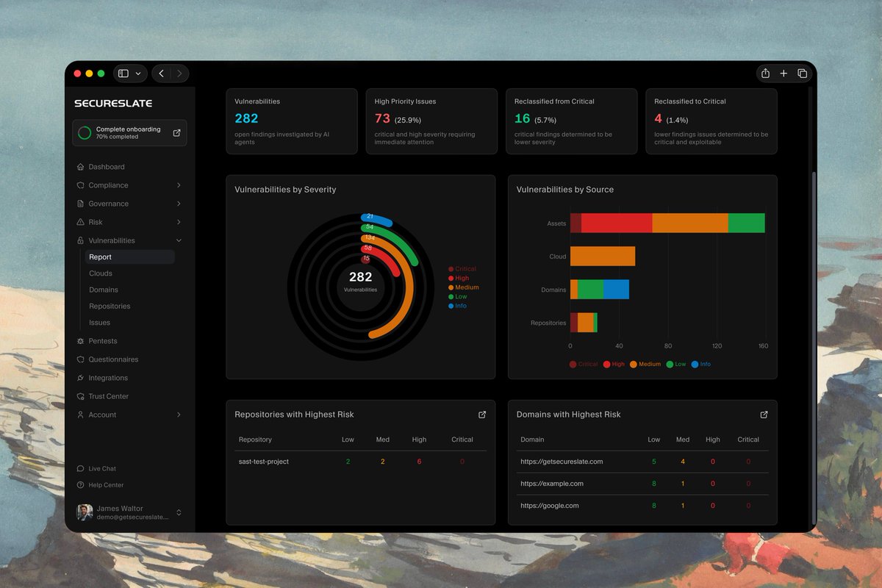
Task: Click the Vulnerabilities 282 summary card
Action: [x=292, y=121]
